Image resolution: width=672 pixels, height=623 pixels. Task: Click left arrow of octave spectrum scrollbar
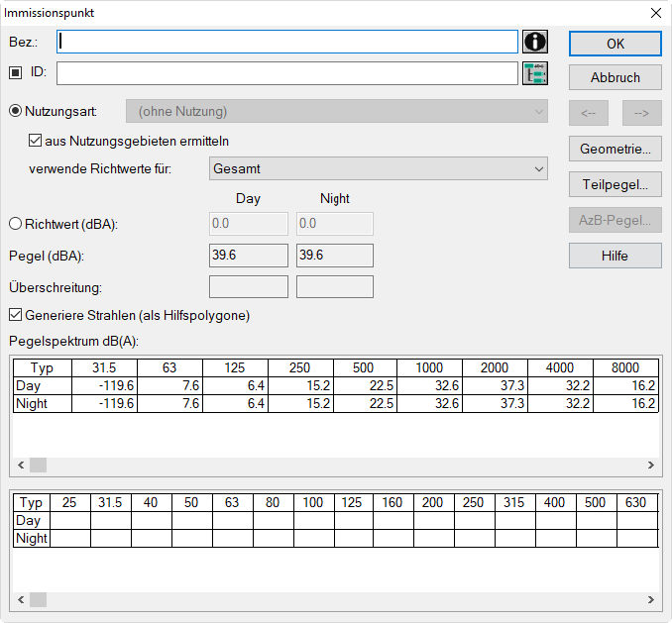[21, 465]
